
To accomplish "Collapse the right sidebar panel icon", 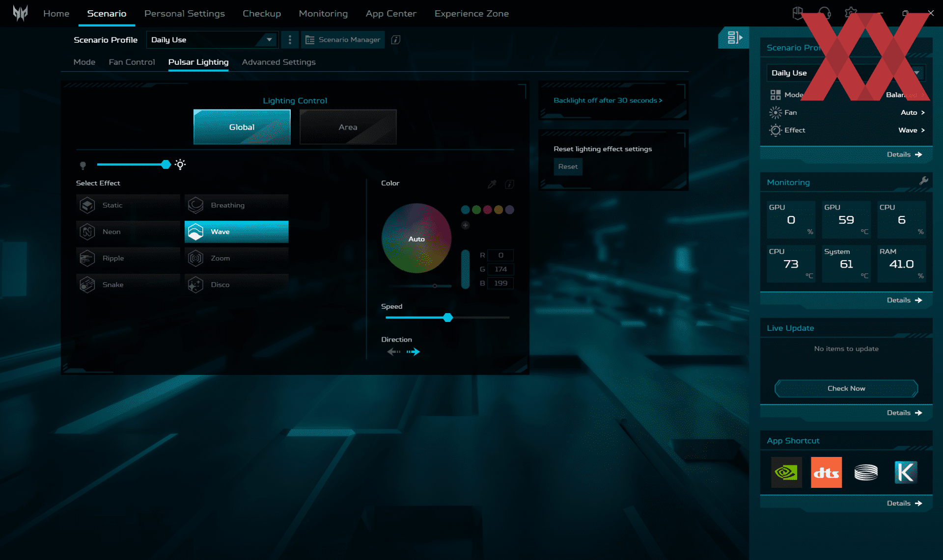I will tap(734, 37).
